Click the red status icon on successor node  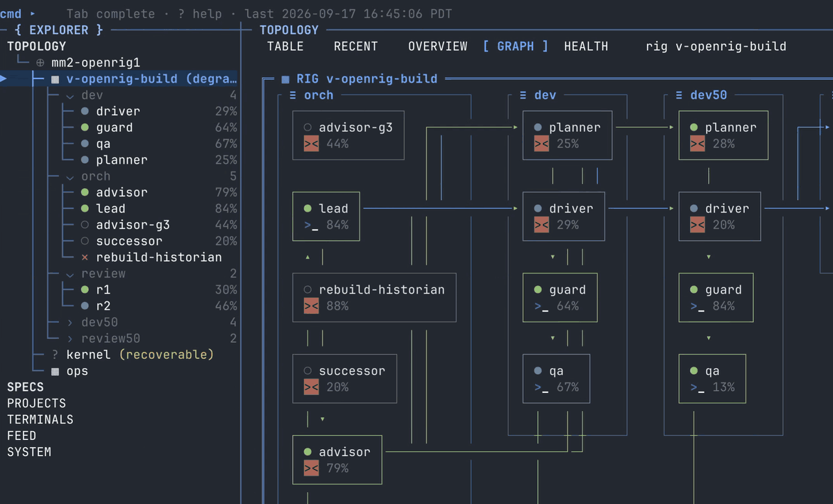pos(311,387)
